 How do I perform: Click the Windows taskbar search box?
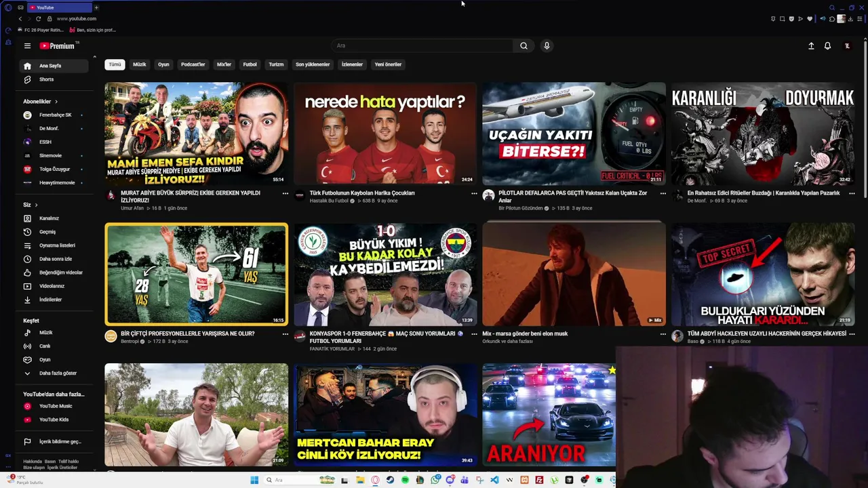click(298, 480)
